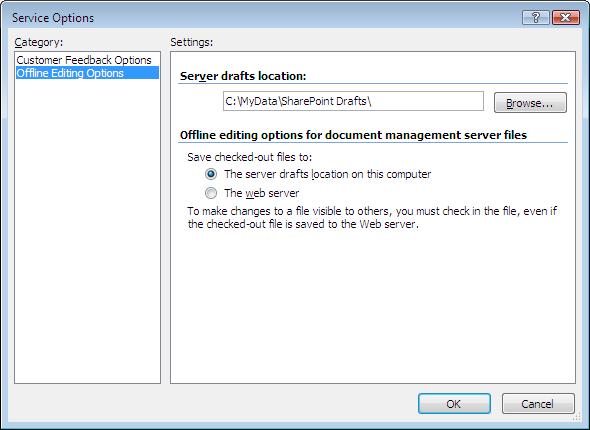Click the check-in informational note text
Viewport: 590px width, 430px height.
click(372, 217)
